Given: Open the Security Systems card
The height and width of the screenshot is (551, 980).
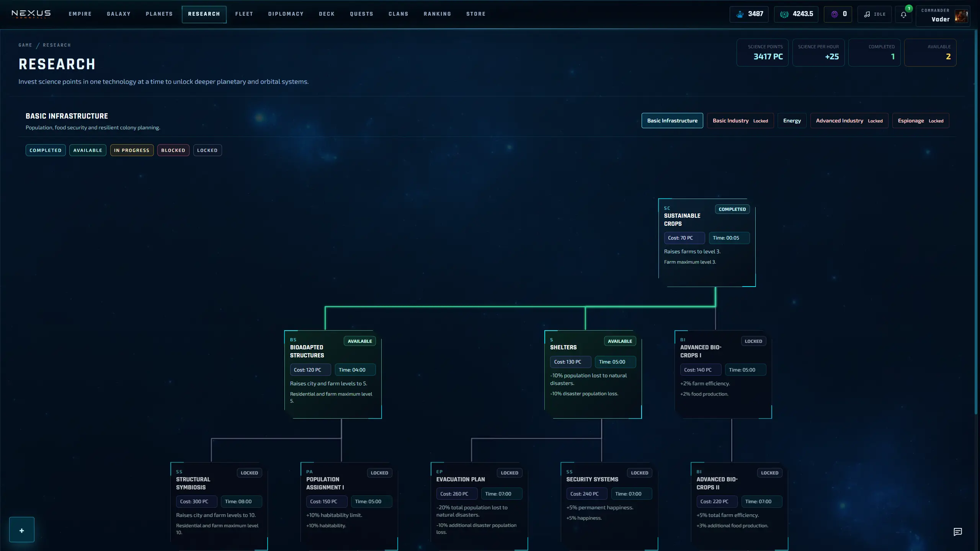Looking at the screenshot, I should pos(609,506).
